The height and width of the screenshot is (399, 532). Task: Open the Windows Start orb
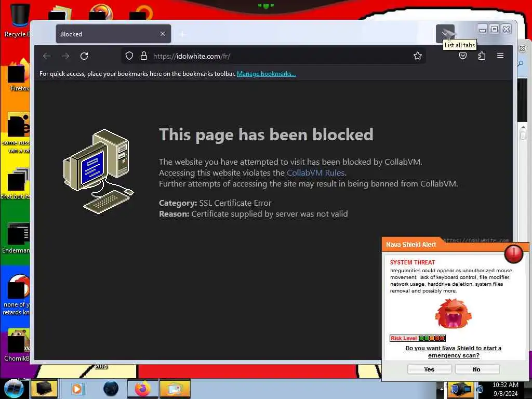(14, 389)
